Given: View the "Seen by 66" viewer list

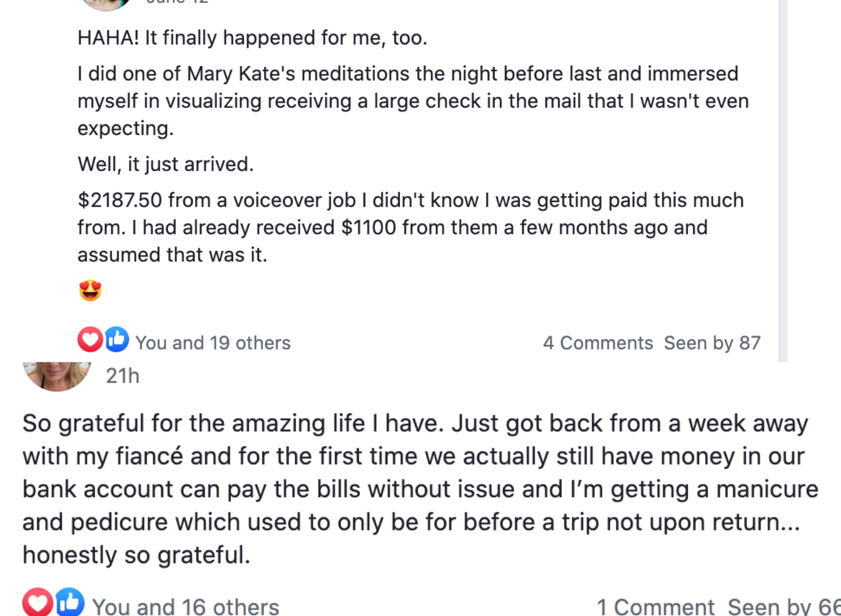Looking at the screenshot, I should click(783, 607).
